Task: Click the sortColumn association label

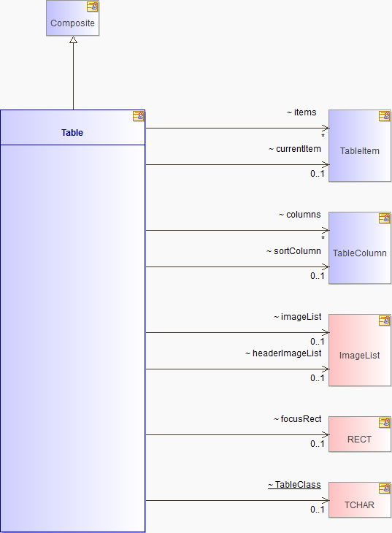Action: coord(293,251)
